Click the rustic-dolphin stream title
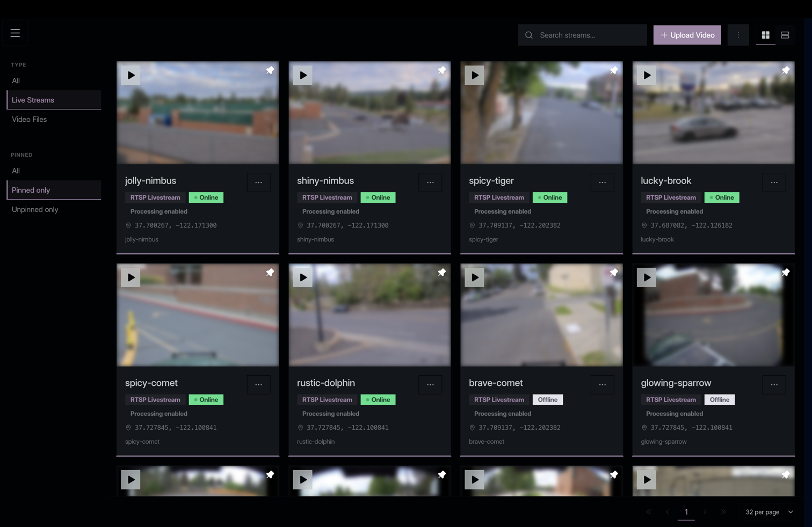Screen dimensions: 812x527 [325, 383]
